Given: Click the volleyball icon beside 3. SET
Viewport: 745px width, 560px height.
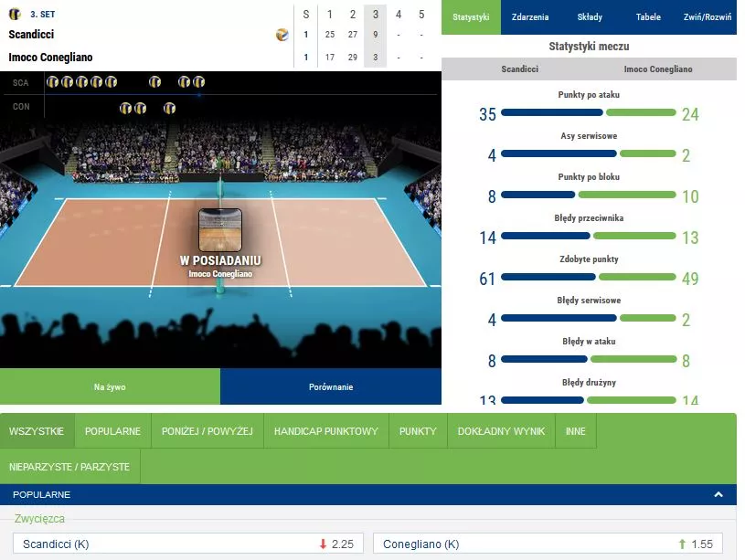Looking at the screenshot, I should [15, 14].
